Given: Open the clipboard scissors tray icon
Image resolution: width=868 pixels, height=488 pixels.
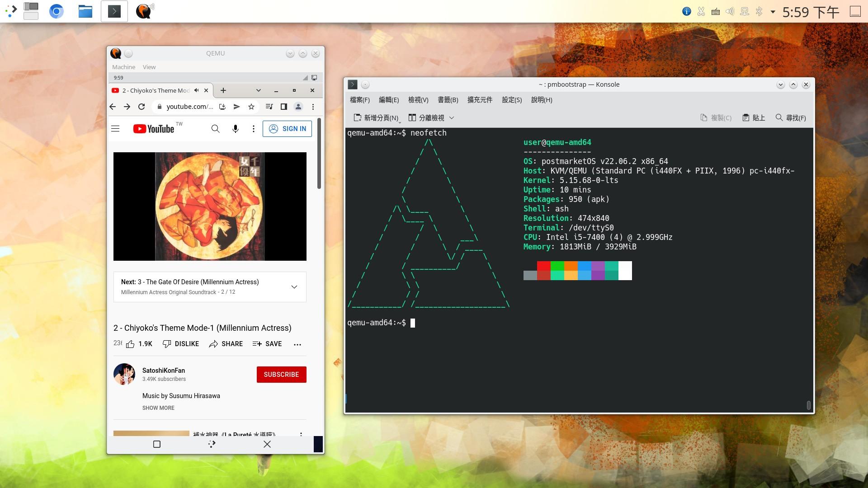Looking at the screenshot, I should point(701,12).
